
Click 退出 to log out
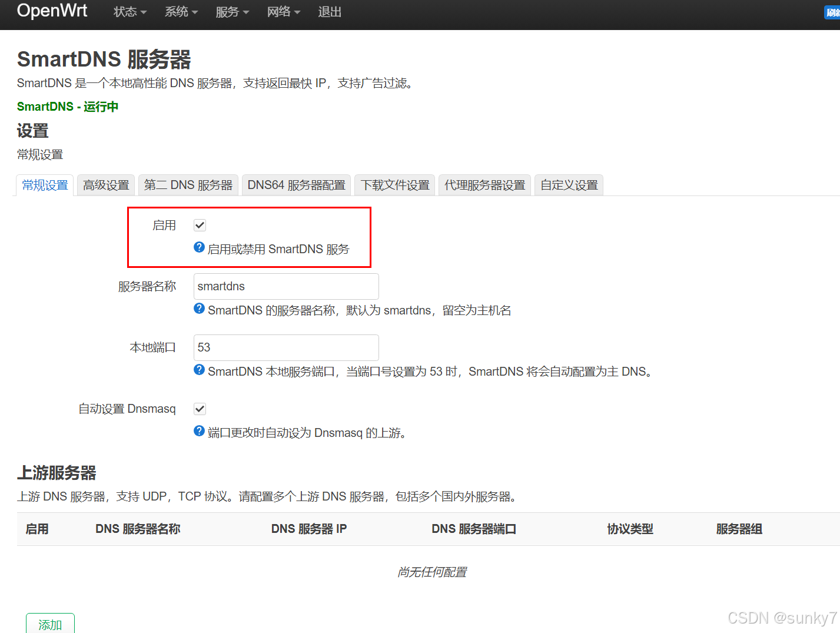pyautogui.click(x=330, y=12)
